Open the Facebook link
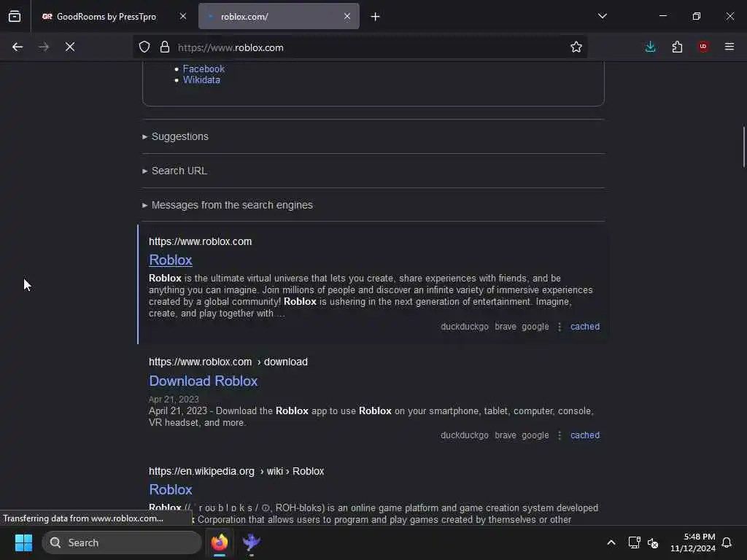 tap(204, 69)
